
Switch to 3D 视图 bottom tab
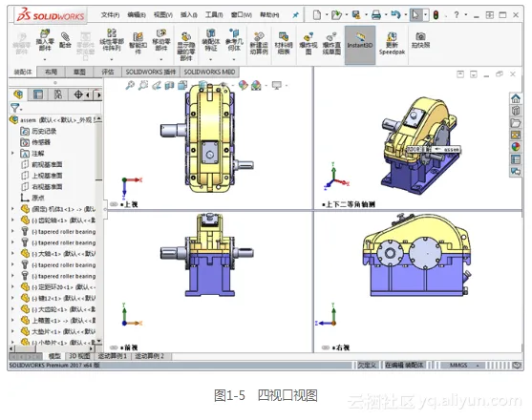79,356
